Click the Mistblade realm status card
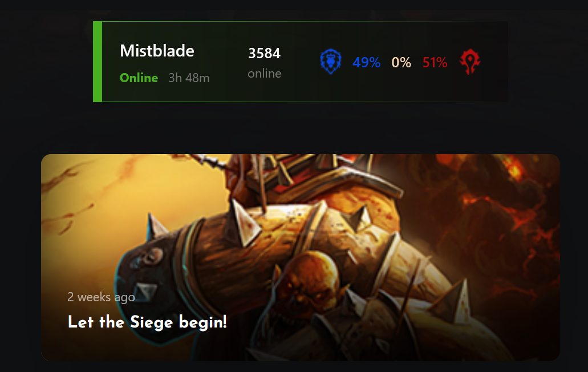 301,62
